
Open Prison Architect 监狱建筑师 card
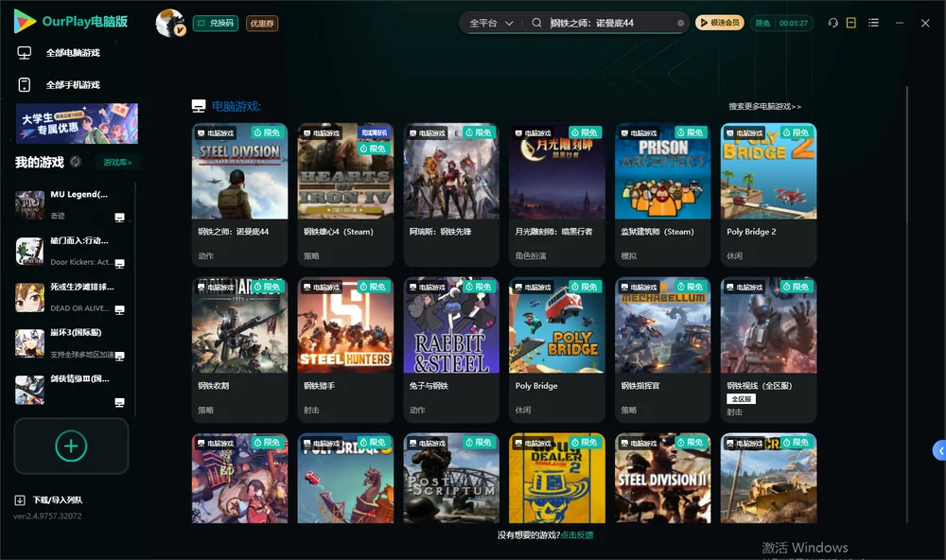[x=662, y=195]
